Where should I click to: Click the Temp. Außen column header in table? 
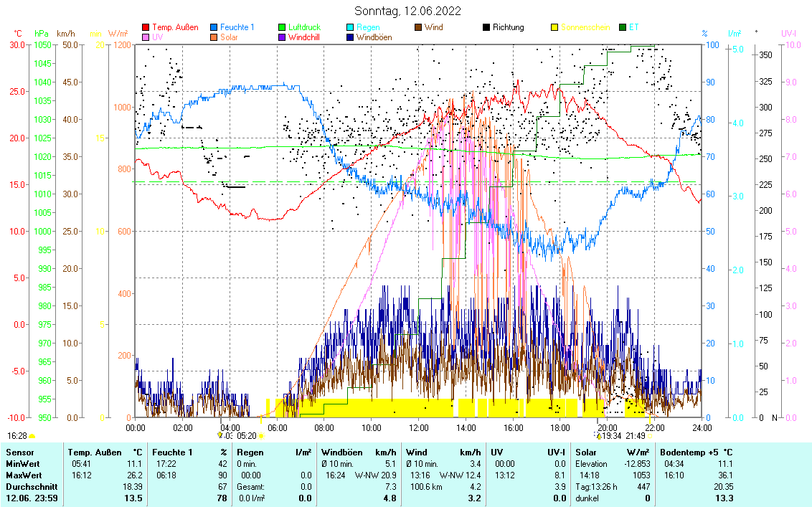point(95,452)
